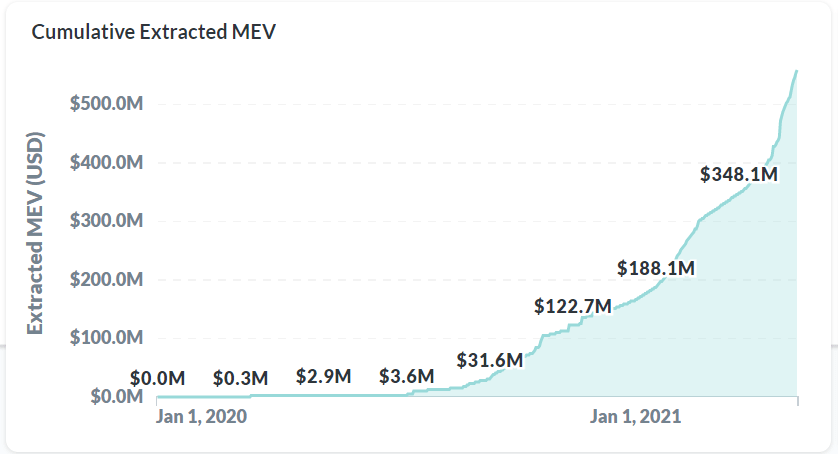The width and height of the screenshot is (838, 454).
Task: Select the $0.3M data label
Action: 241,378
